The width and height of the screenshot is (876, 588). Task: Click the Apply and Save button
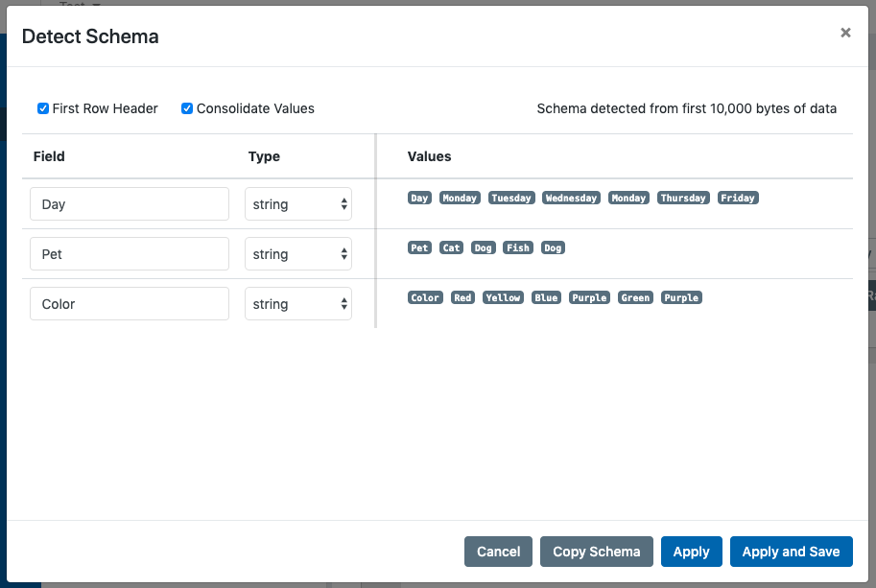coord(791,552)
